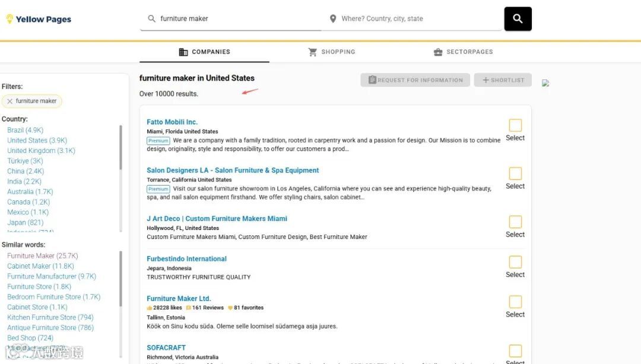Open Salon Designers LA listing
Screen dimensions: 641x364
coord(233,170)
